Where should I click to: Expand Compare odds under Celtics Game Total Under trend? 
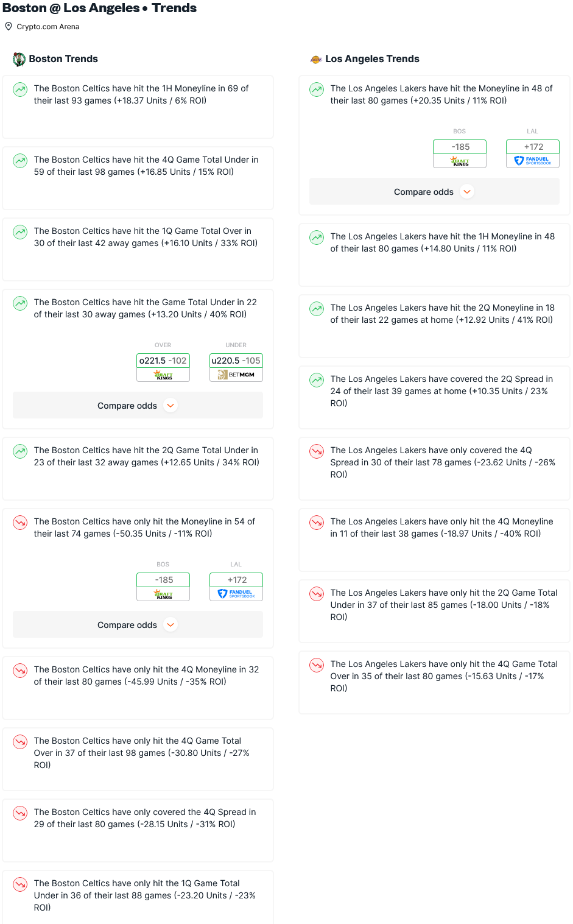click(x=138, y=406)
